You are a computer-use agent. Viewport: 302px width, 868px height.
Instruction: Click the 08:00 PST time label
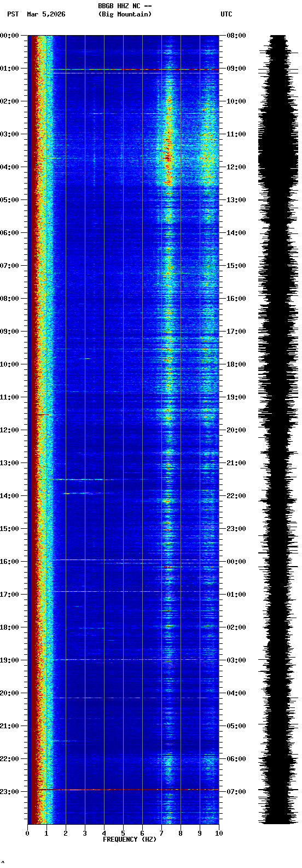click(x=10, y=299)
